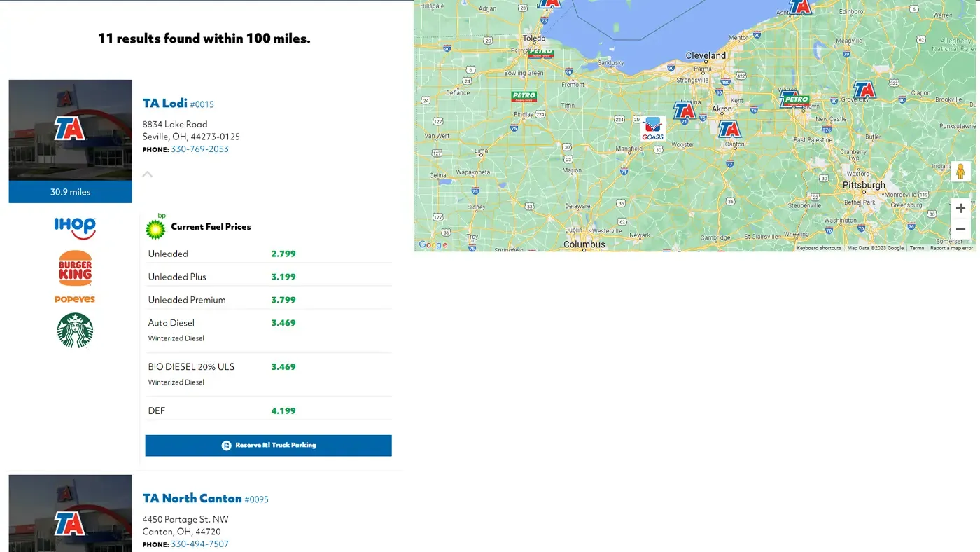Select the GOasis marker near Mansfield
This screenshot has width=980, height=552.
point(652,128)
